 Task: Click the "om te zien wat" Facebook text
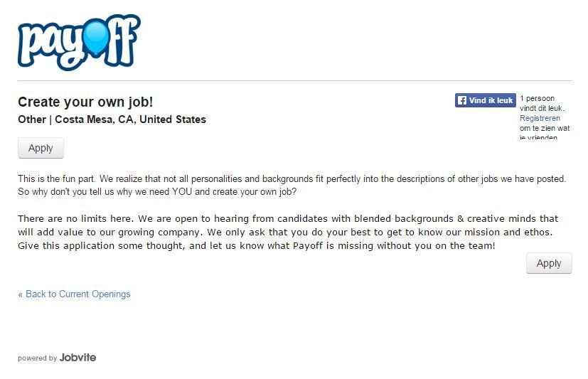545,128
